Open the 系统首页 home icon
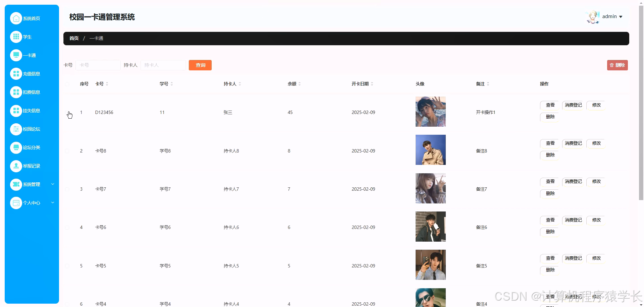The width and height of the screenshot is (644, 307). point(16,18)
